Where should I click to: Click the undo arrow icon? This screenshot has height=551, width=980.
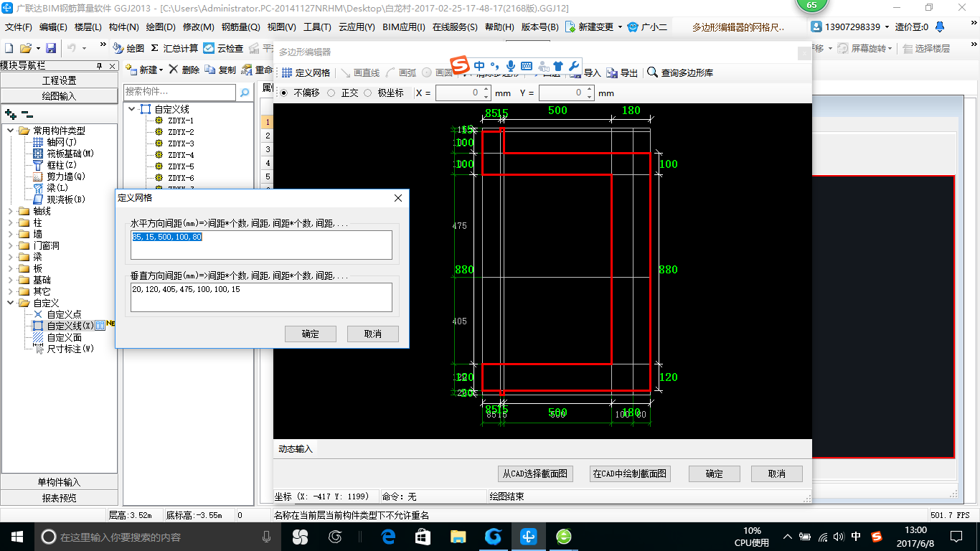(x=72, y=48)
